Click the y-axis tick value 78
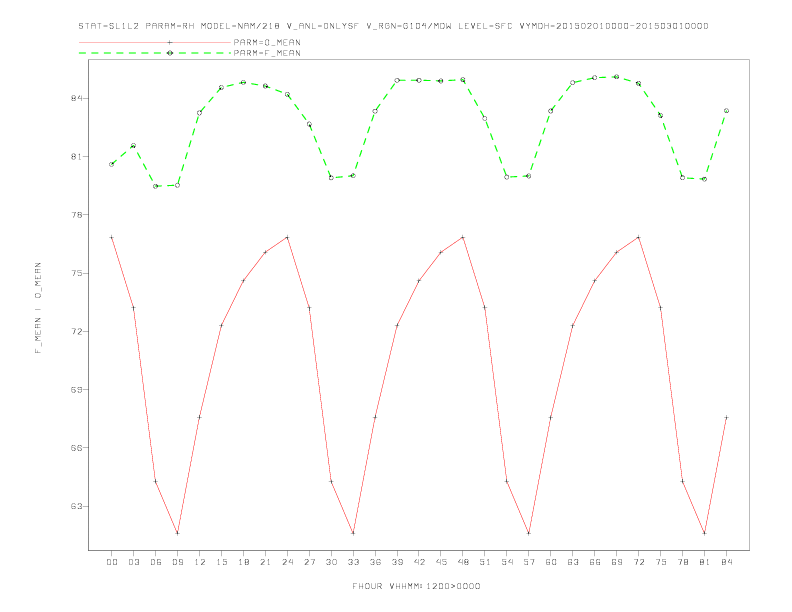Viewport: 792px width, 612px height. point(76,215)
